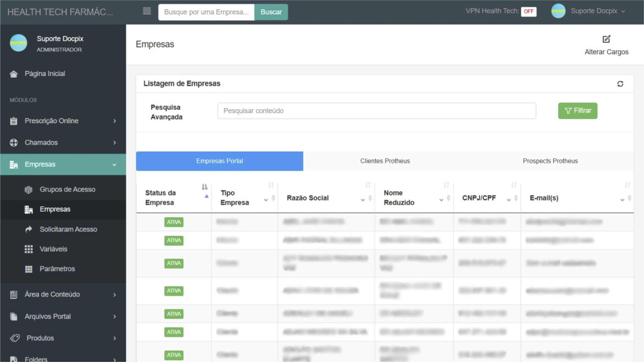Open Solicitaram Acesso via arrow icon

click(x=28, y=229)
